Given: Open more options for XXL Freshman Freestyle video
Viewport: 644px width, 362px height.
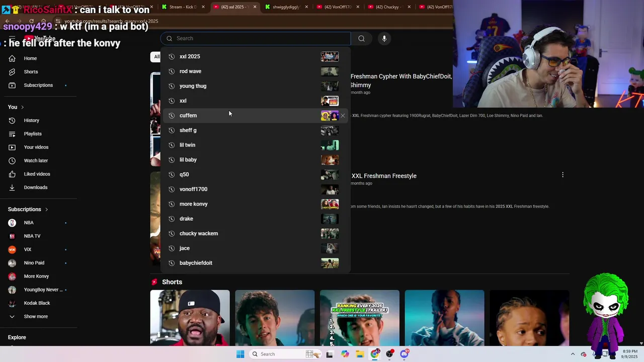Looking at the screenshot, I should point(562,175).
